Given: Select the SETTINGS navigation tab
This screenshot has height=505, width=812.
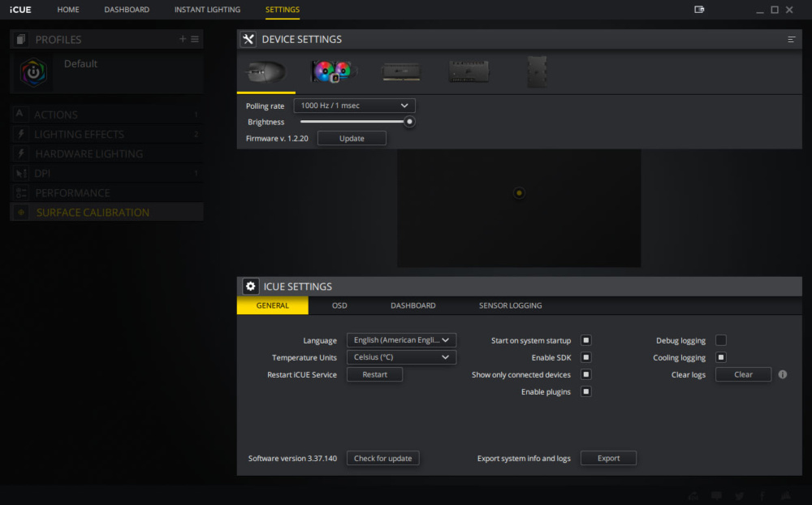Looking at the screenshot, I should click(x=283, y=9).
